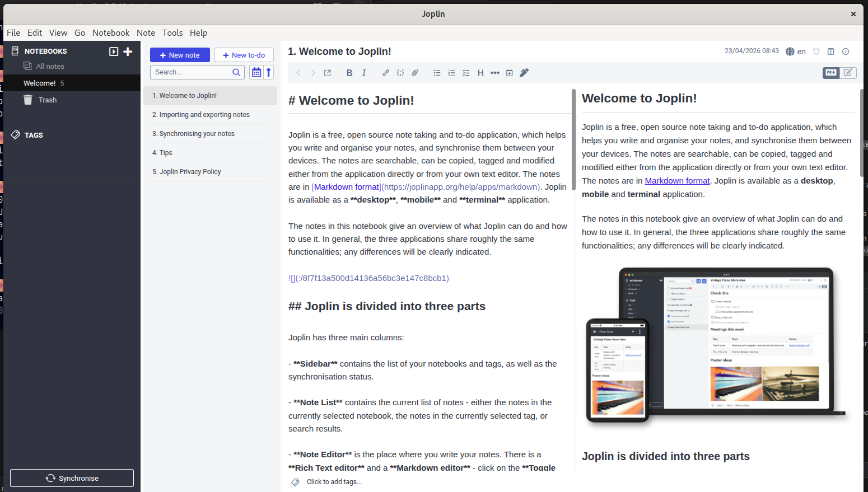Image resolution: width=868 pixels, height=492 pixels.
Task: Select note '1. Welcome to Joplin!' in list
Action: [x=210, y=96]
